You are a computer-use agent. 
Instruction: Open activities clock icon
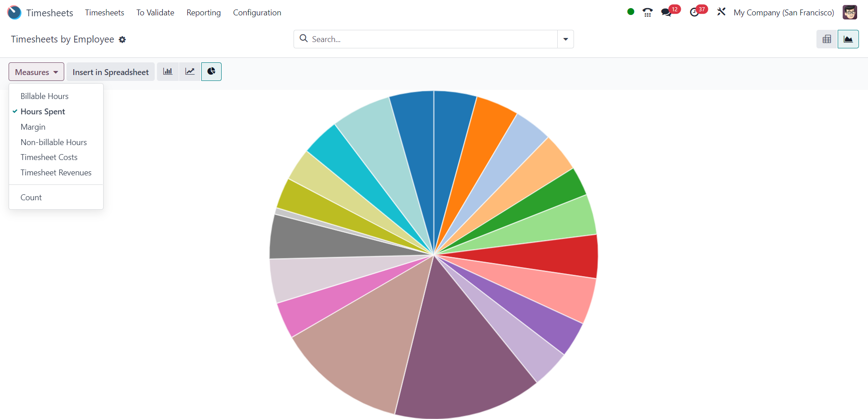(694, 13)
